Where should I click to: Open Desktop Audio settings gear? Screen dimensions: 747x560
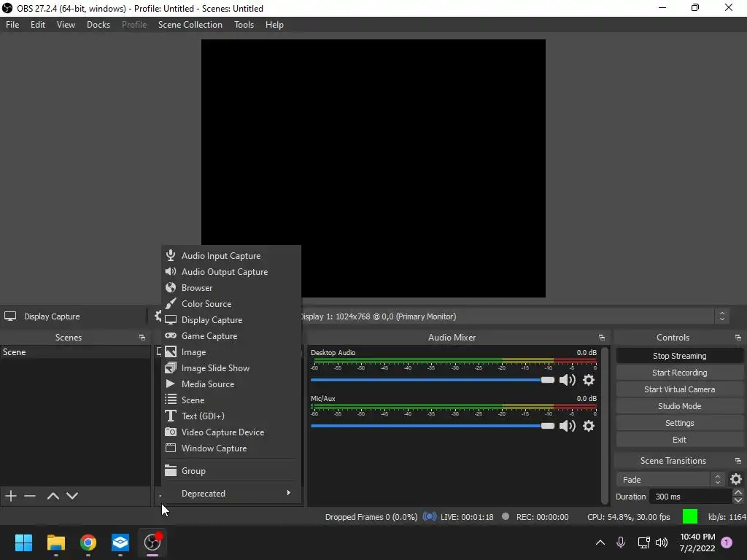tap(589, 380)
